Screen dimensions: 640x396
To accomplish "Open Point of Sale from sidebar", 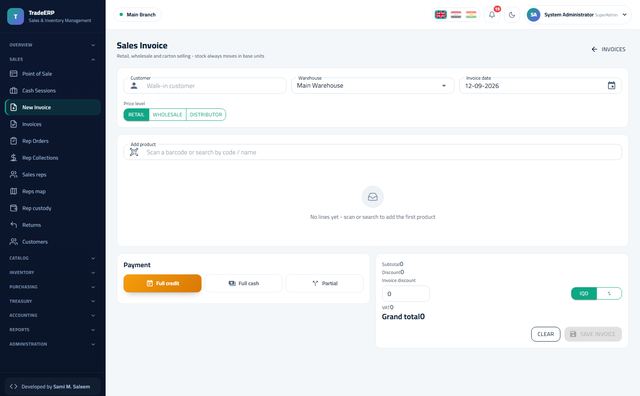I will pos(53,74).
